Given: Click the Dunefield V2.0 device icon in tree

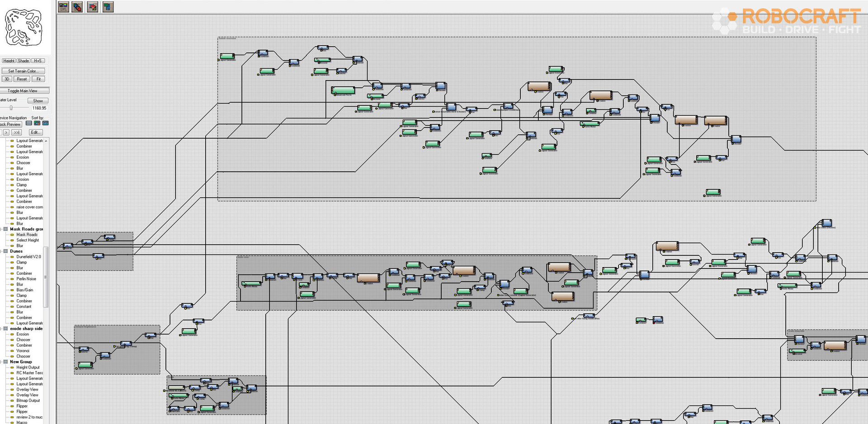Looking at the screenshot, I should point(12,257).
